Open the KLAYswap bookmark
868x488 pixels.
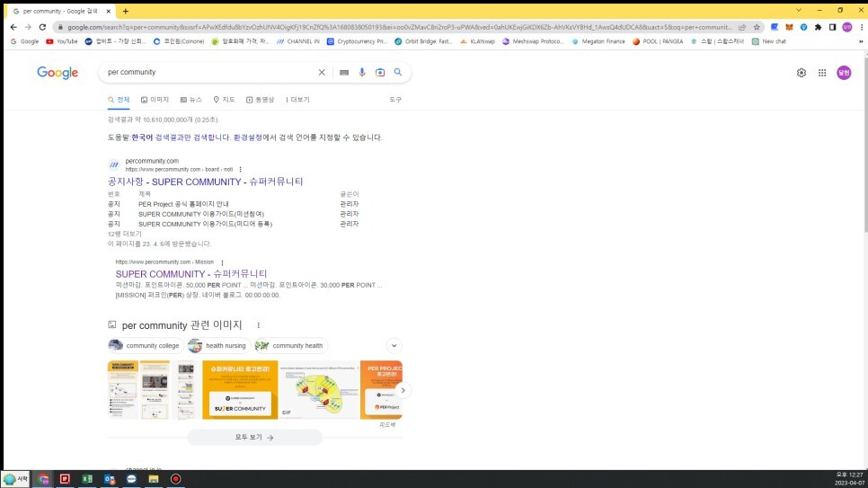point(477,41)
